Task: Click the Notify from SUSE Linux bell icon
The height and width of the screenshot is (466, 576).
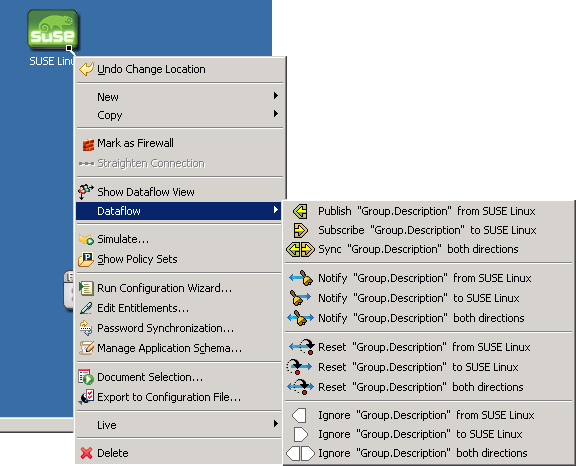Action: 301,278
